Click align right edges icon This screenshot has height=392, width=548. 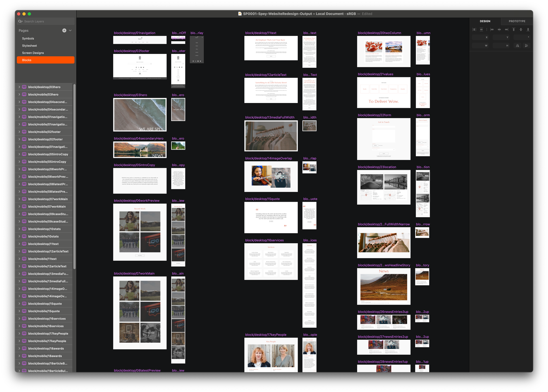click(507, 29)
